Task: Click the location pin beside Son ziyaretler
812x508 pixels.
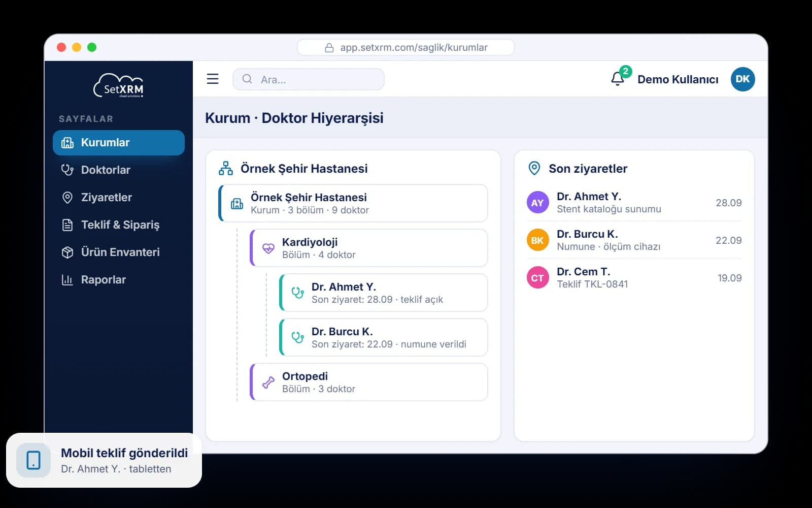Action: pos(534,168)
